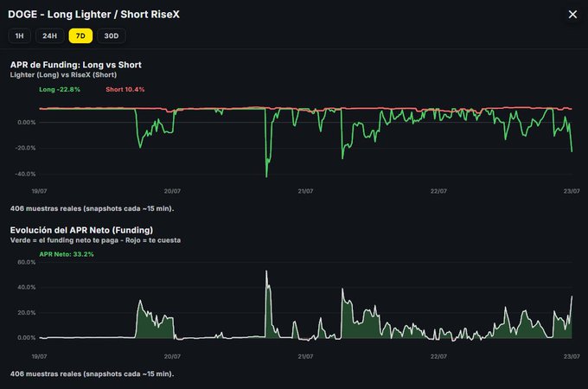Click the '-40.0%' axis label in top chart
588x389 pixels.
(x=25, y=174)
